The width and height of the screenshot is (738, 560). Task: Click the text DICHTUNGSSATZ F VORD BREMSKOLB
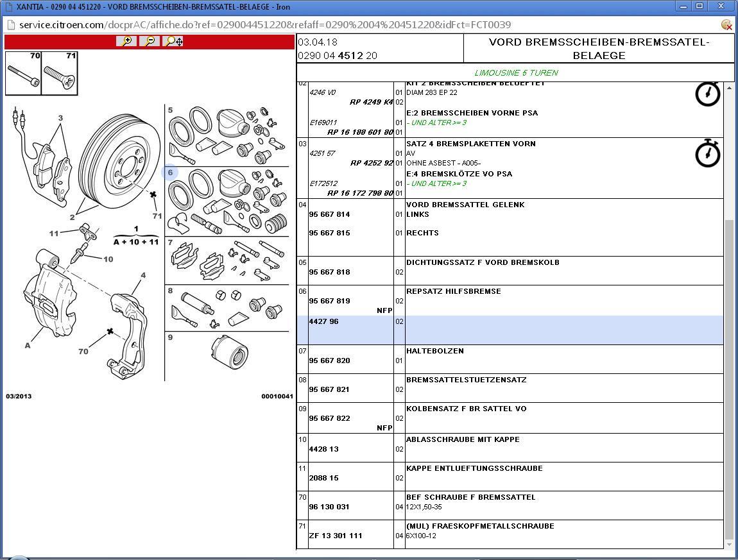point(483,262)
